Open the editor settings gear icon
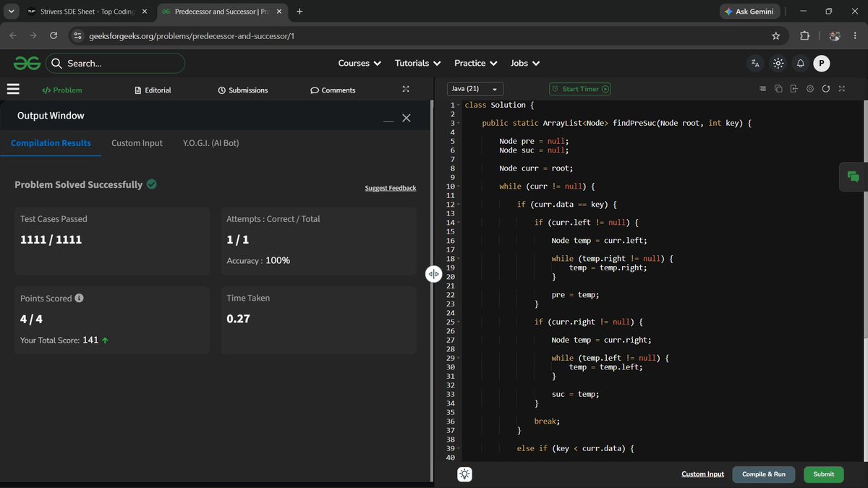Screen dimensions: 868x488 810,89
